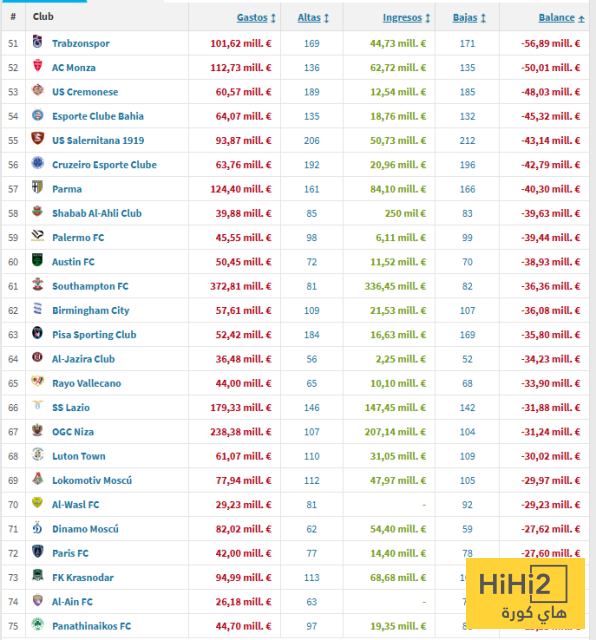Click the Club column header
Screen dimensions: 596x640
point(43,16)
